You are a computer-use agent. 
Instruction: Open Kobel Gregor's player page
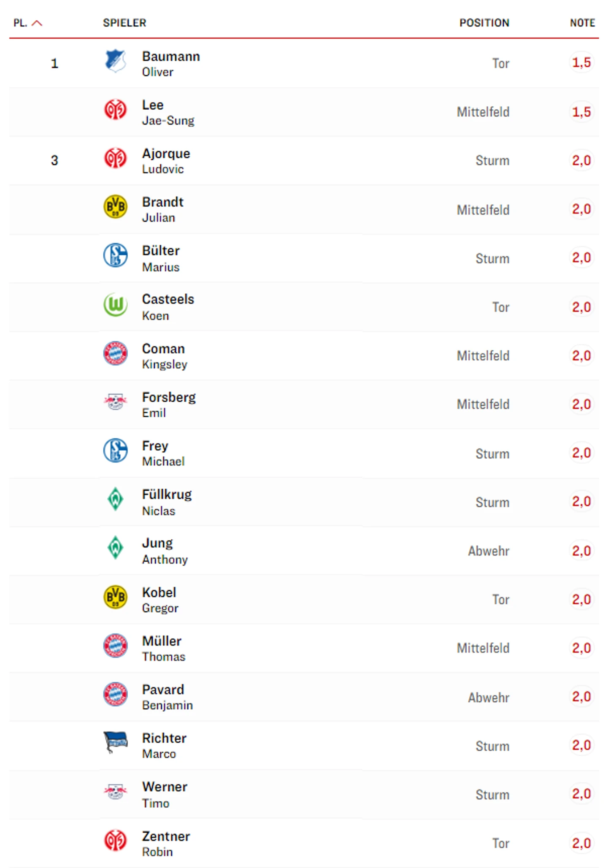160,600
